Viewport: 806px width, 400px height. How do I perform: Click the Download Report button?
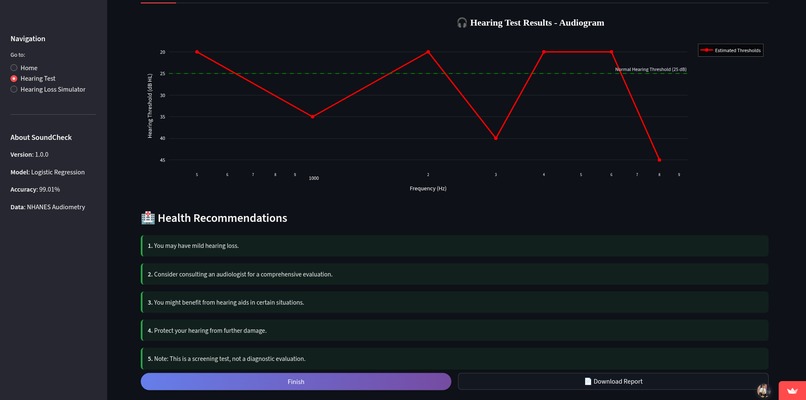click(x=613, y=381)
